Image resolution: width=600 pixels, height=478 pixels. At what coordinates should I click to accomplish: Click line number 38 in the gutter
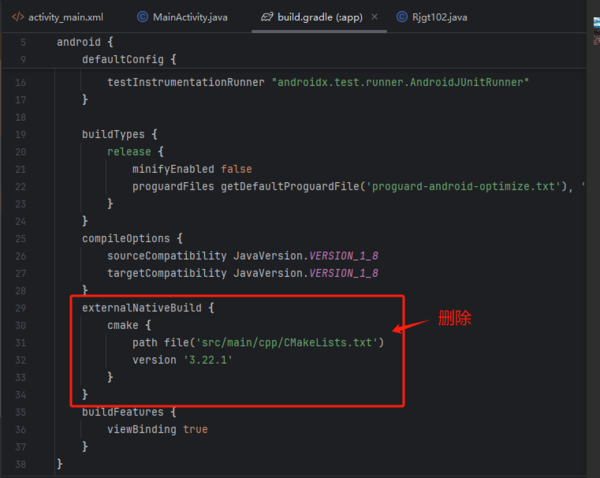point(21,464)
